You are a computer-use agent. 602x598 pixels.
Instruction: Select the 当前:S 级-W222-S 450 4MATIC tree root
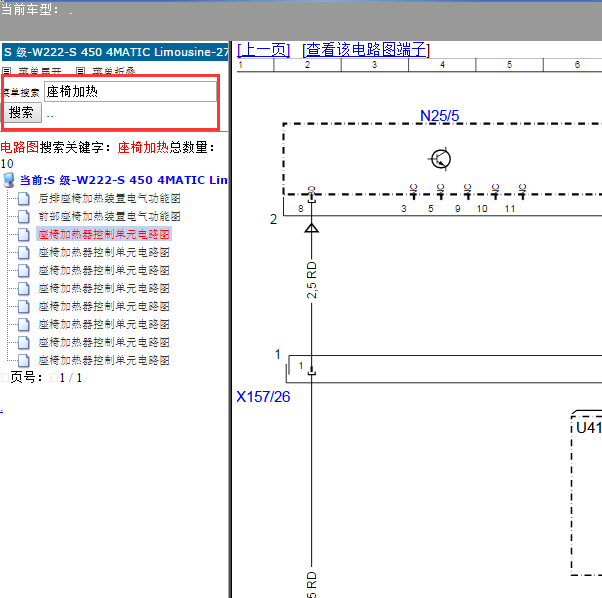(x=123, y=180)
